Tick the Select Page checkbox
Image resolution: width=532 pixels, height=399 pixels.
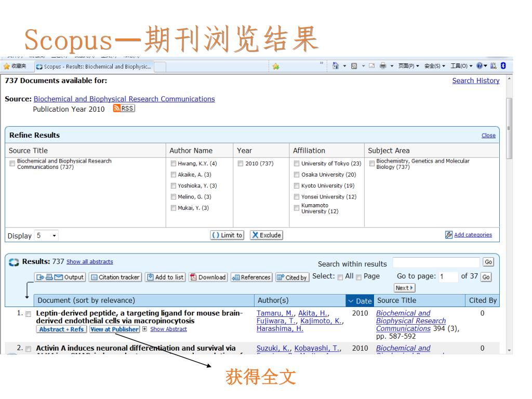(x=358, y=277)
